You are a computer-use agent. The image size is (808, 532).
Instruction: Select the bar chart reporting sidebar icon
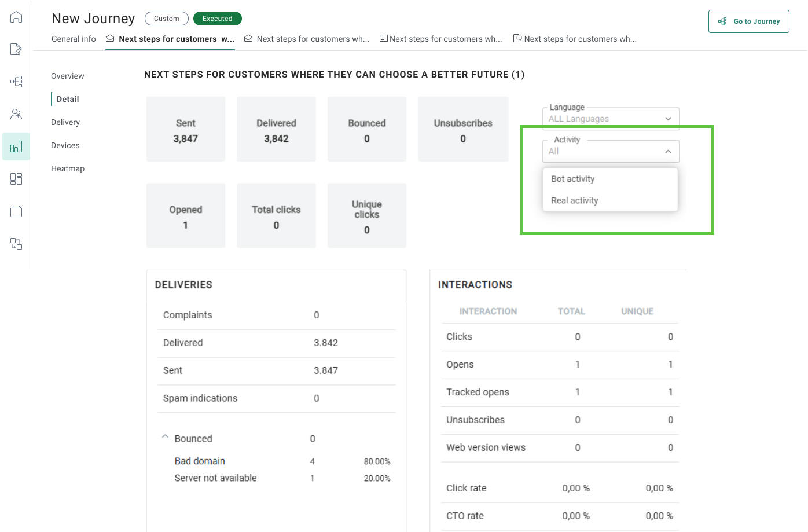16,146
